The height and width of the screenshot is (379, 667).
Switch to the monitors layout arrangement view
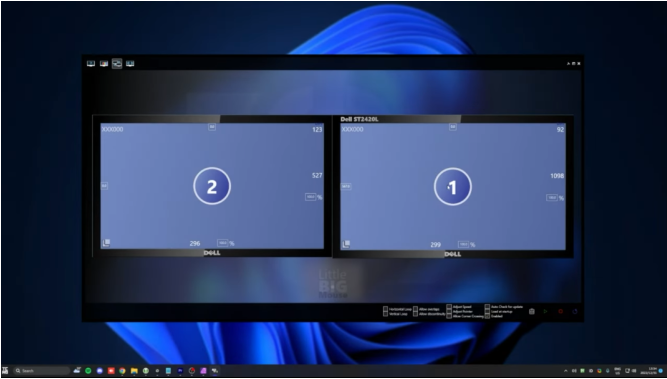(x=117, y=64)
